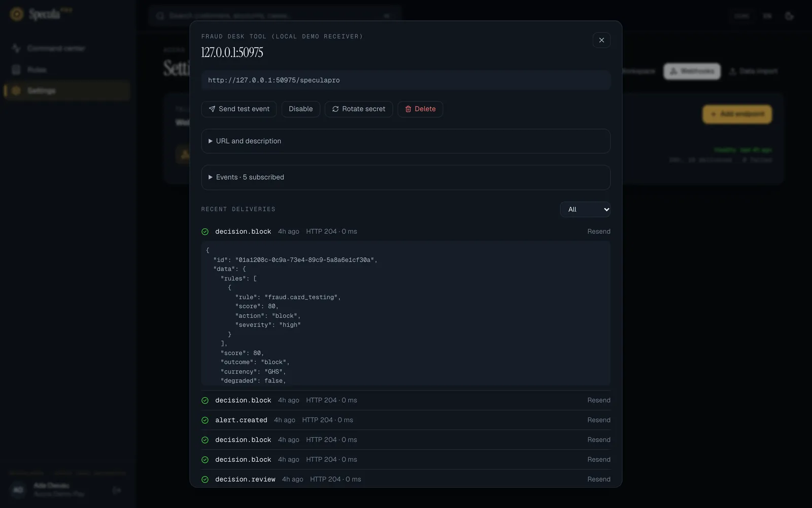Image resolution: width=812 pixels, height=508 pixels.
Task: Click the background Add endpoint button
Action: [737, 114]
